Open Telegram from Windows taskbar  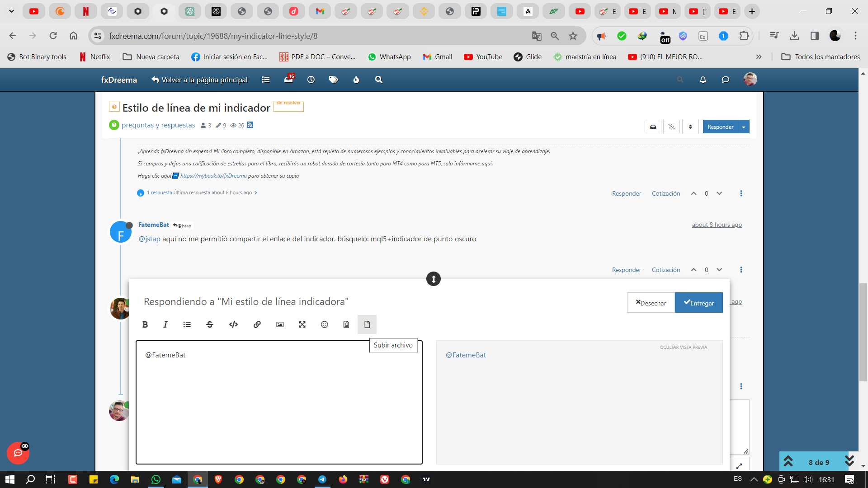[x=322, y=479]
